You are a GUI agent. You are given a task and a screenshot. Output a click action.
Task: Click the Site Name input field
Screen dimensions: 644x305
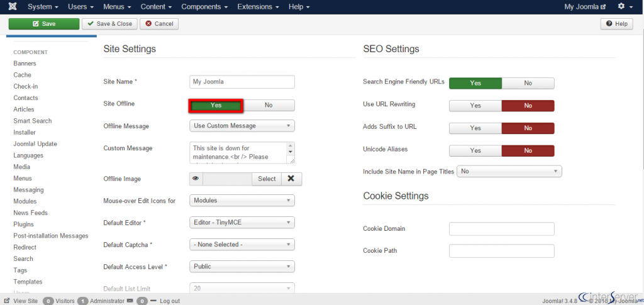point(242,82)
